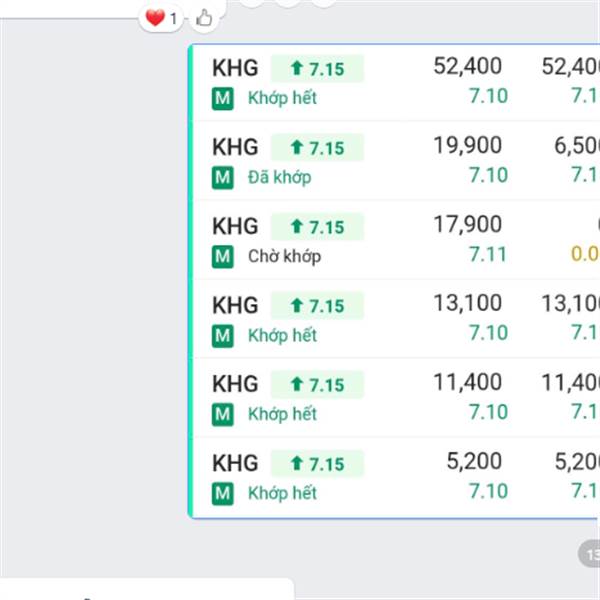Click the 17,900 volume value
Viewport: 600px width, 600px height.
pos(468,225)
